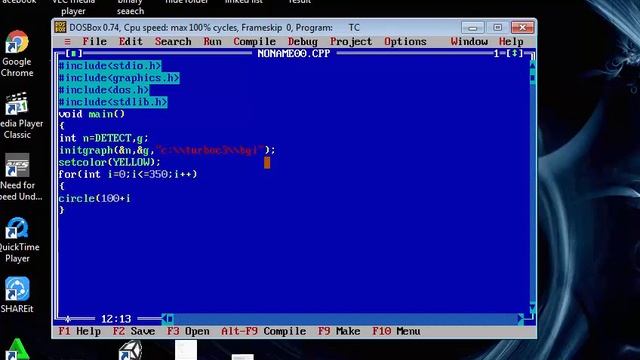Image resolution: width=640 pixels, height=360 pixels.
Task: Click F1 Help in status bar
Action: 80,331
